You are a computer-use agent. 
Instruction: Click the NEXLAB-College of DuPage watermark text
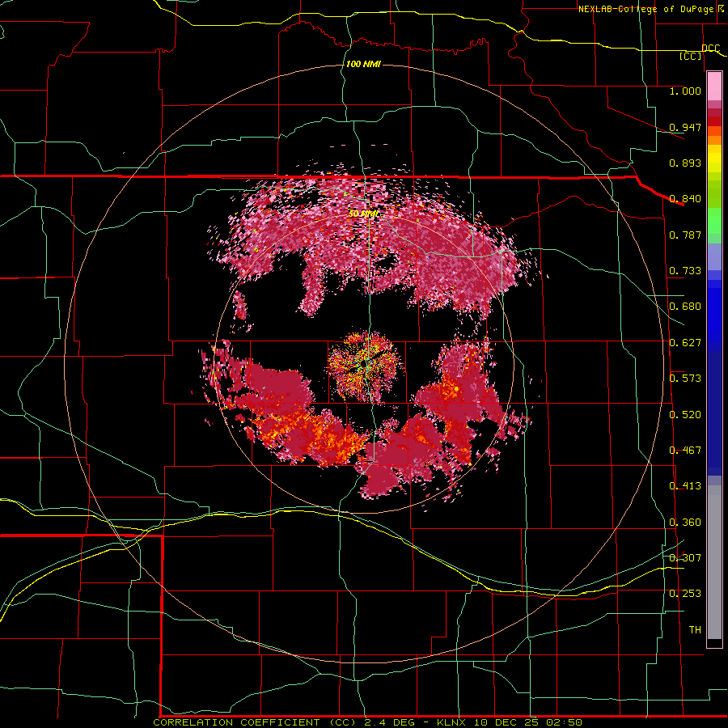coord(651,9)
